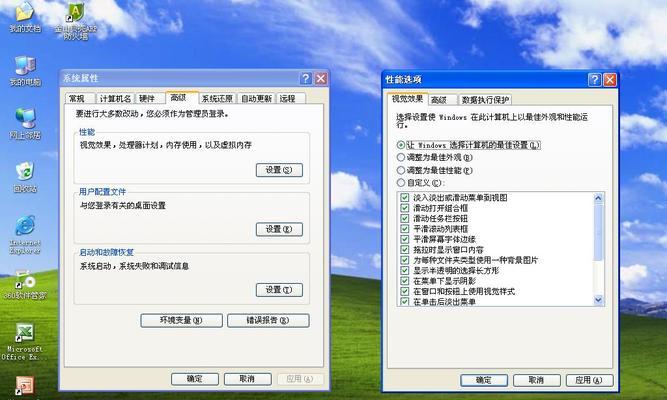Toggle 淡入淡出或滑动菜单到视图 checkbox

[x=405, y=197]
